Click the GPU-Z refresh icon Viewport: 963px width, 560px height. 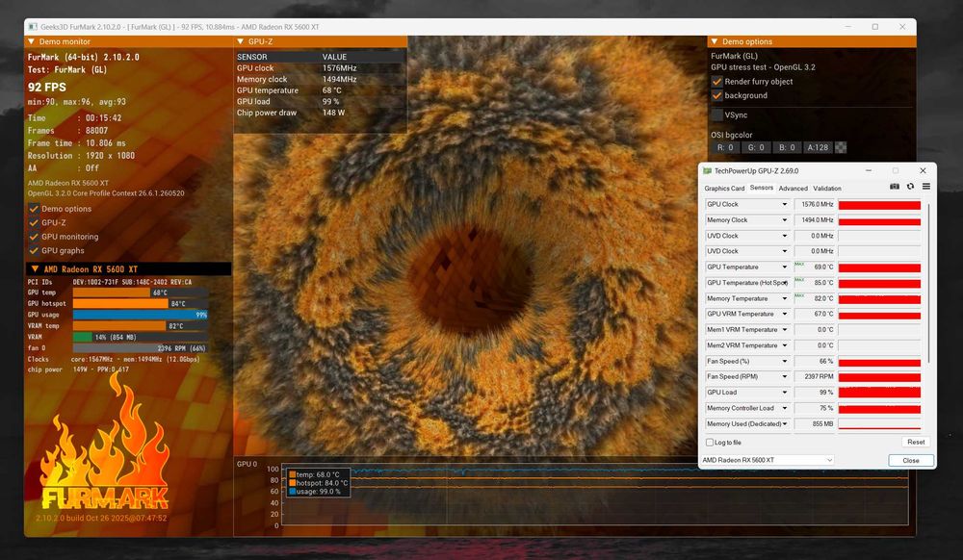click(910, 187)
